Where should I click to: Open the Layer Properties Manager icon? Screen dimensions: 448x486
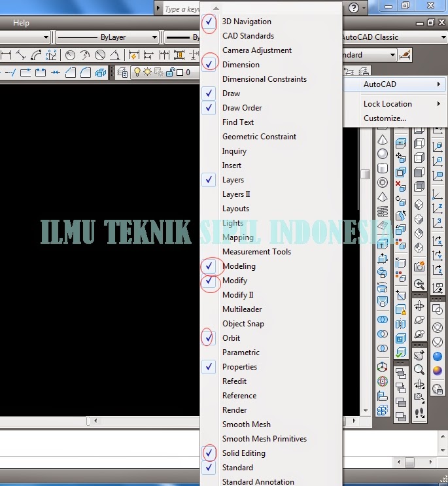122,73
